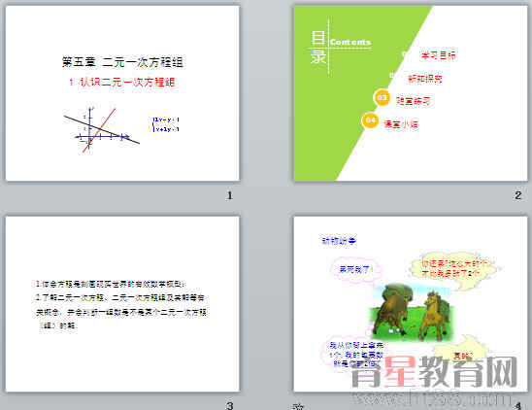Click the orange 04 circle icon

click(x=370, y=120)
